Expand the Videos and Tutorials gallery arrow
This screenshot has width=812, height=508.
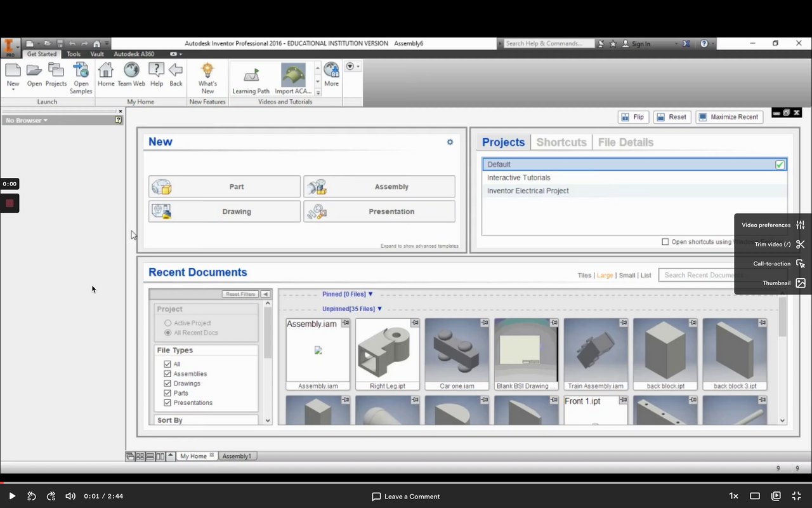tap(318, 93)
